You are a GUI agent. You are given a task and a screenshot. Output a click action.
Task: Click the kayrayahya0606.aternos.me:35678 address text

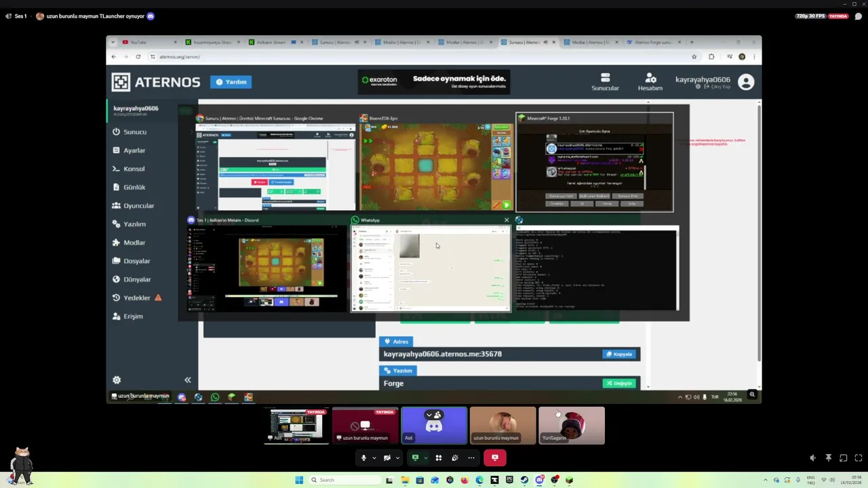(x=443, y=354)
